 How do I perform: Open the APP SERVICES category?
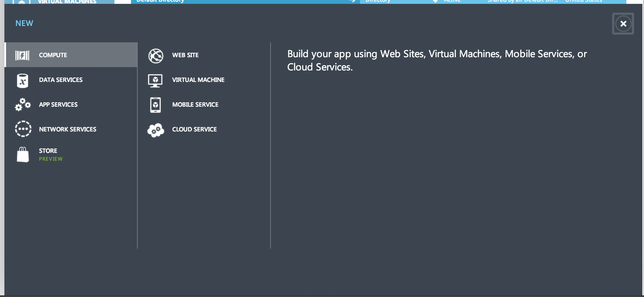[58, 105]
